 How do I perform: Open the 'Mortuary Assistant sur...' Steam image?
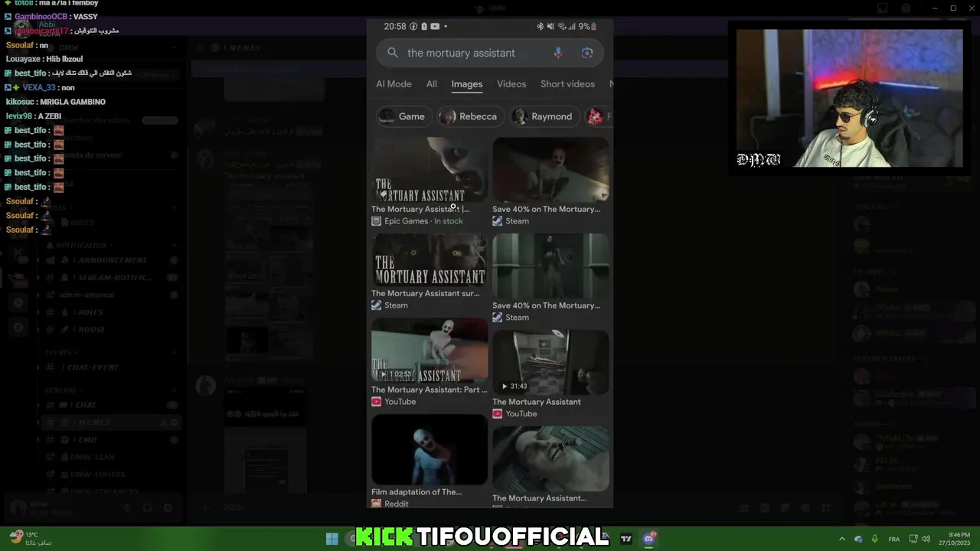pos(430,259)
